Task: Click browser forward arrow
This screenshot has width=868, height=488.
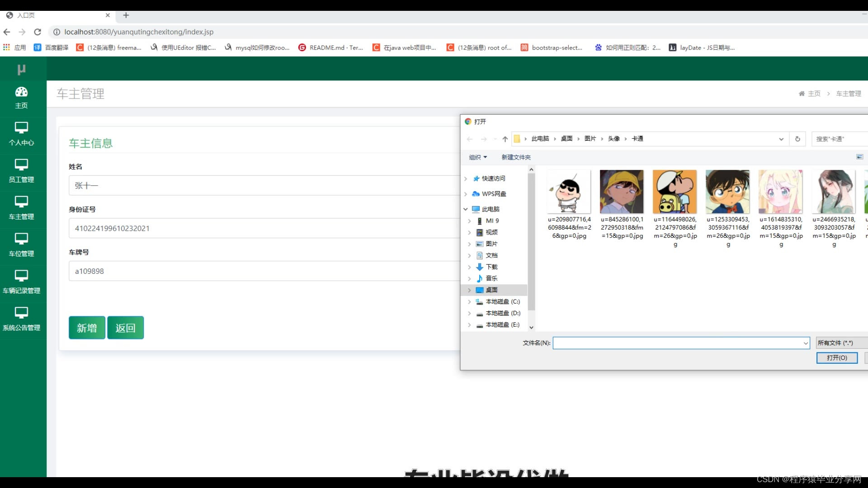Action: [22, 32]
